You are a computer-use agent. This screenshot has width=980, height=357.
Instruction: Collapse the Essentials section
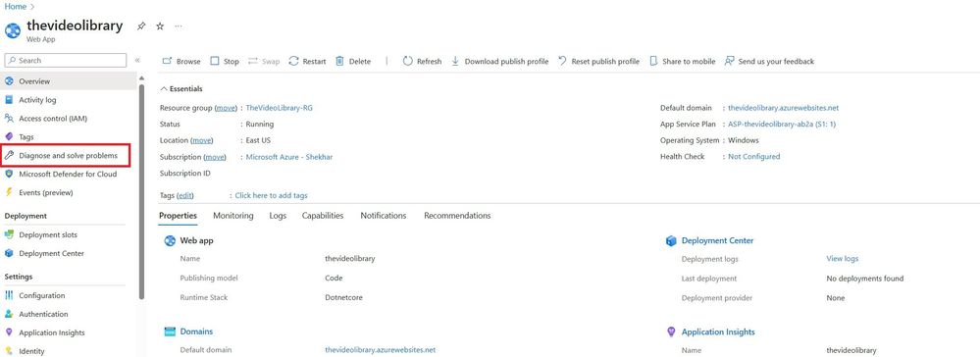(181, 89)
